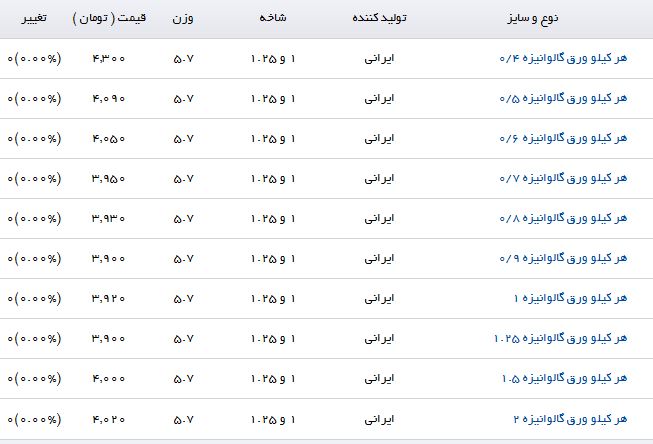Click weight ۵.۷ in the گالوانیزه ۲ row
Viewport: 653px width, 444px height.
[183, 419]
